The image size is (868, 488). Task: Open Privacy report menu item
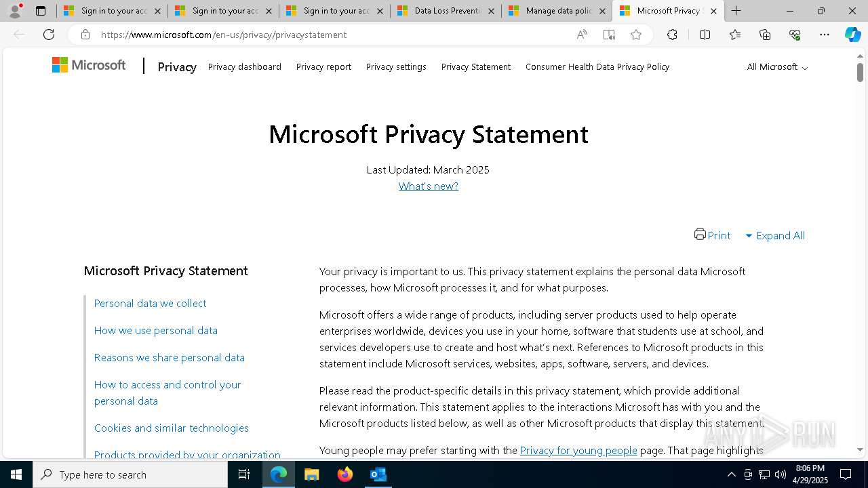[323, 66]
